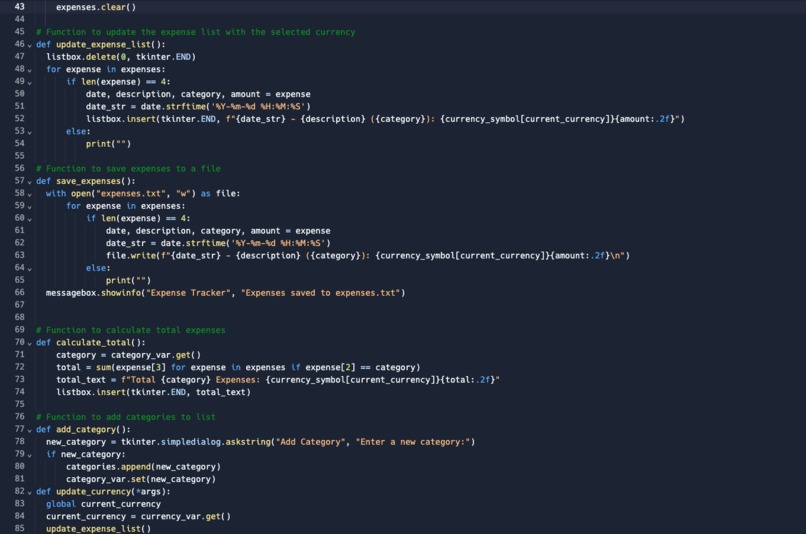This screenshot has width=806, height=534.
Task: Click the string "Expenses saved to expenses.txt"
Action: click(320, 293)
